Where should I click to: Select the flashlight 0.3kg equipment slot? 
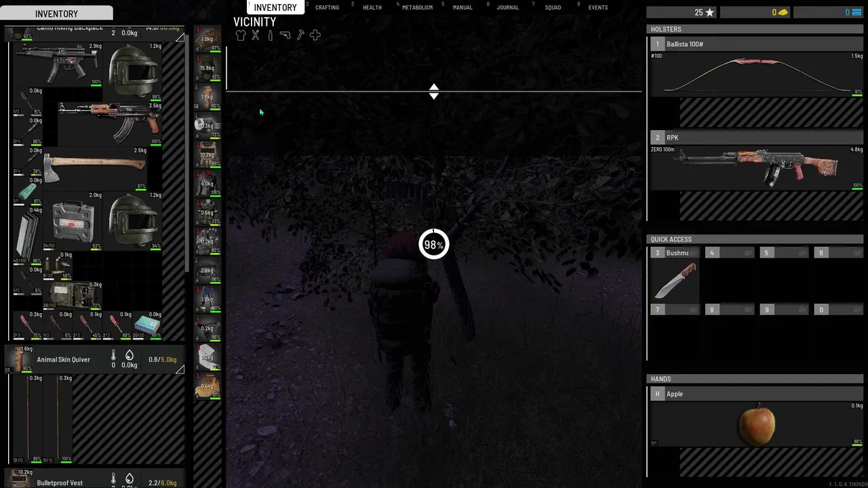[x=208, y=125]
